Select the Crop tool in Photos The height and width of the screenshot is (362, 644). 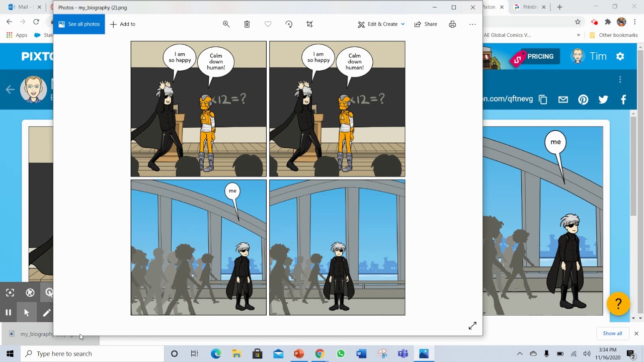309,24
